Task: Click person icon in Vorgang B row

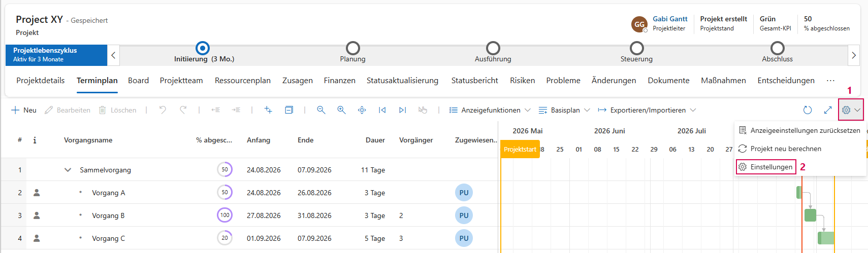Action: 37,215
